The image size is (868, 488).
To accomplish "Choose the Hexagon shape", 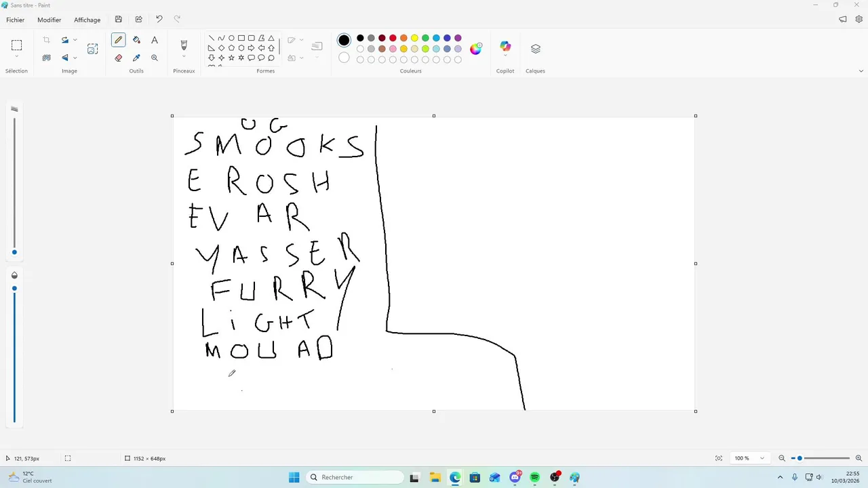I will click(x=241, y=48).
